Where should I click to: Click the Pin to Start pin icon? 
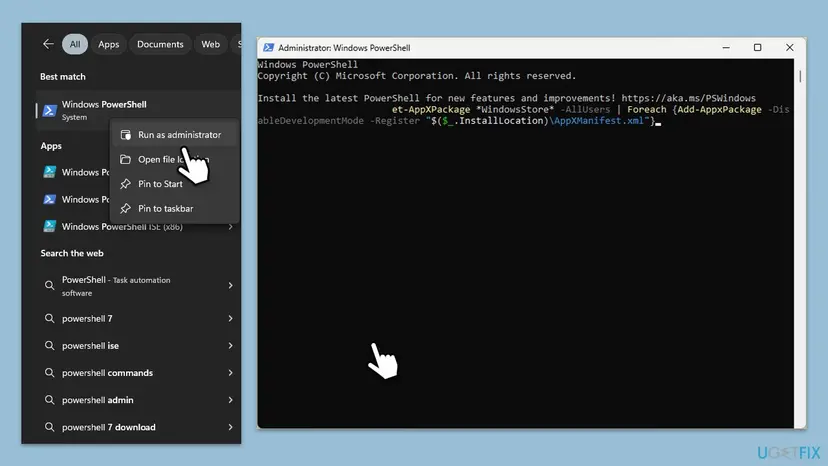pos(125,184)
